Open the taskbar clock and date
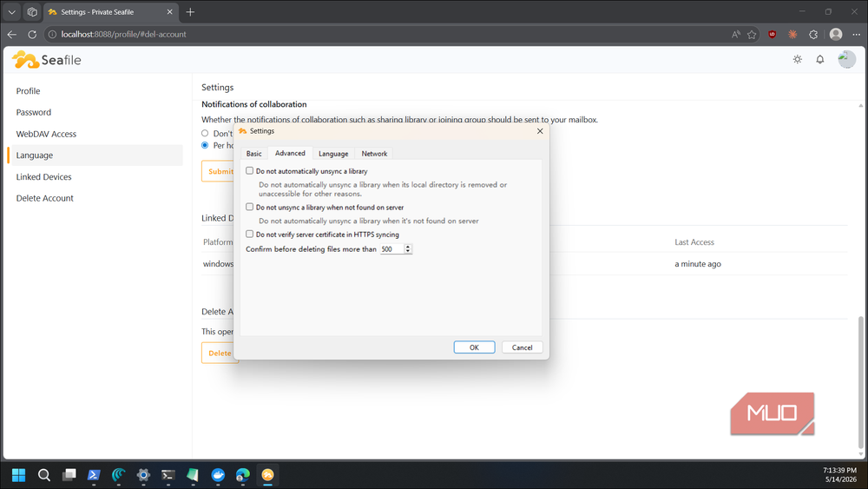This screenshot has height=489, width=868. pyautogui.click(x=839, y=474)
